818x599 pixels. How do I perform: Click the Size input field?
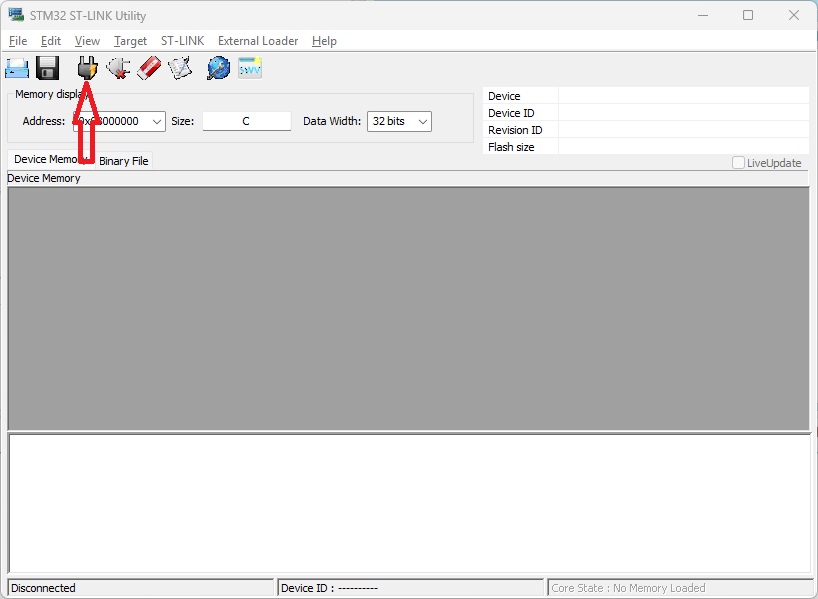[246, 121]
